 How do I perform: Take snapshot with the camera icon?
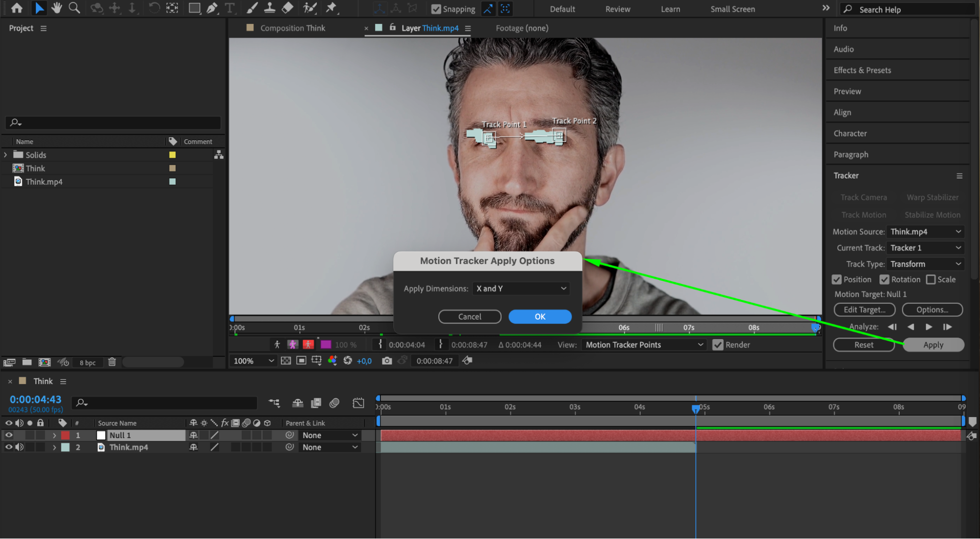click(x=387, y=361)
